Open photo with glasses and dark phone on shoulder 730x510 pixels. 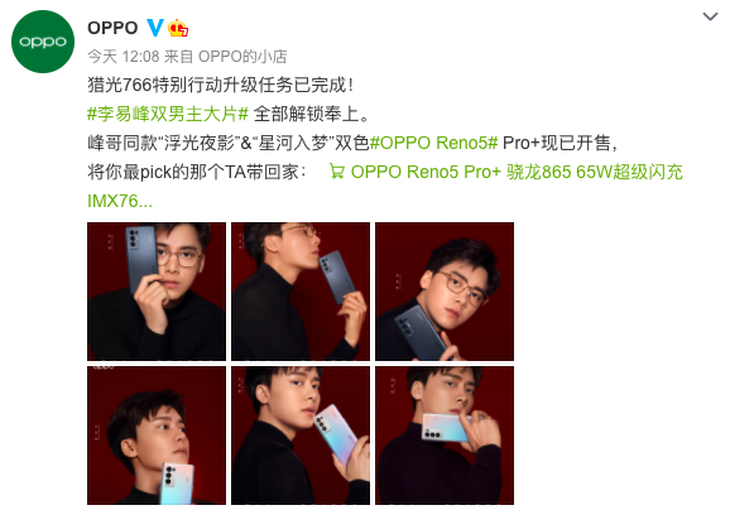(x=445, y=292)
